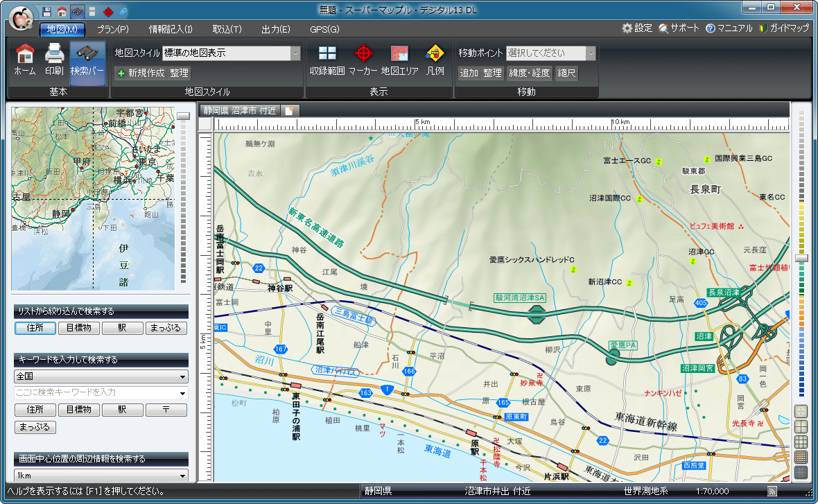Select the 静岡県 沼津市 付近 map tab

240,111
